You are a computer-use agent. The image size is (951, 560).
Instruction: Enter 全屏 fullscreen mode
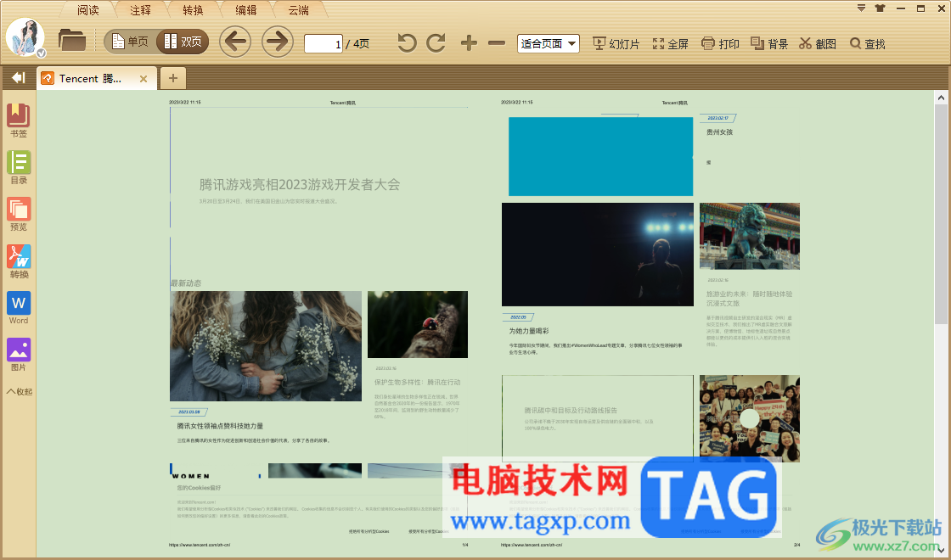pyautogui.click(x=671, y=43)
